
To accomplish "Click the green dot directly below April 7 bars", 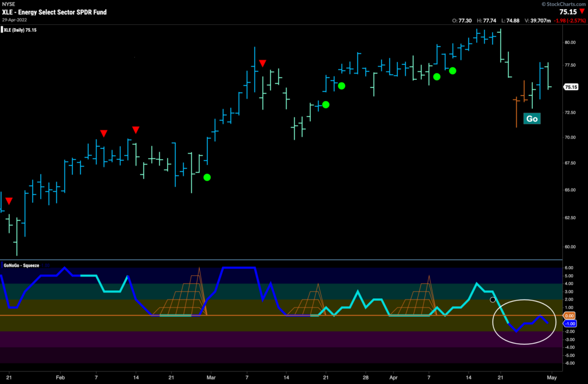I will coord(437,76).
